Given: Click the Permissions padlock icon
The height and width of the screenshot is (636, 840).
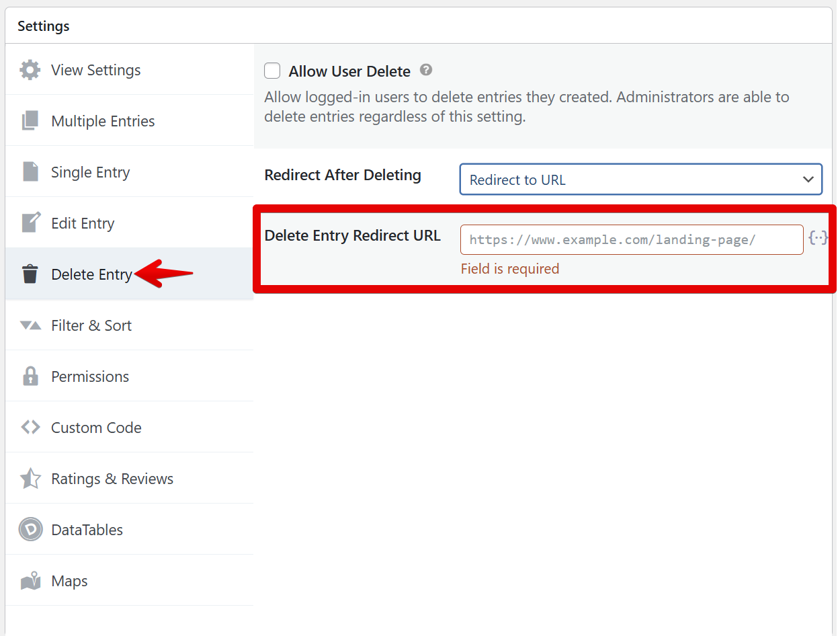Looking at the screenshot, I should pyautogui.click(x=30, y=376).
